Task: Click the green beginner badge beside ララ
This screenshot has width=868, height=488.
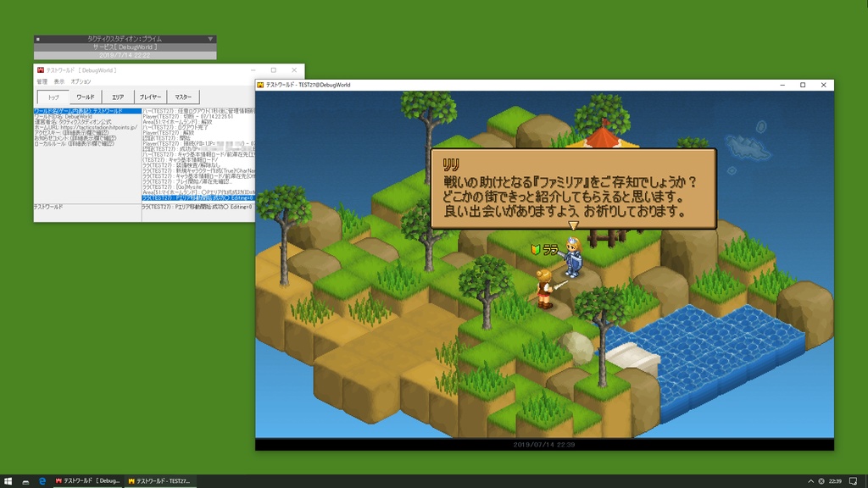Action: click(536, 250)
